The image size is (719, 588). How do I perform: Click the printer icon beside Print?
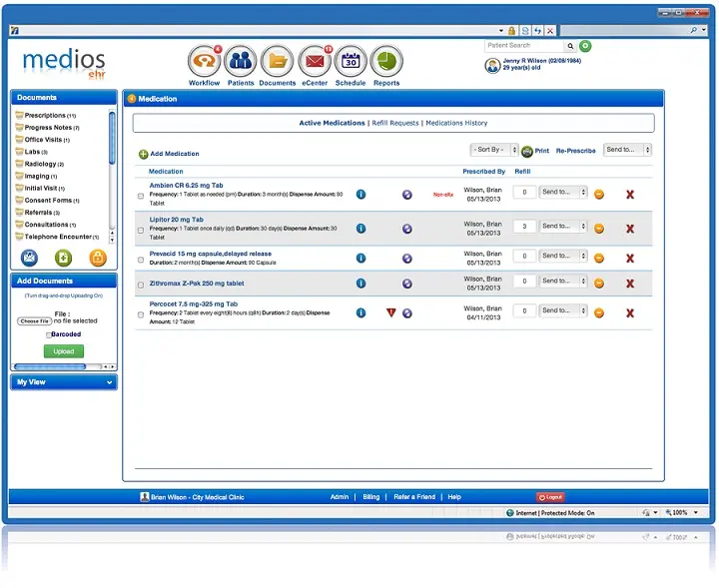click(x=527, y=151)
